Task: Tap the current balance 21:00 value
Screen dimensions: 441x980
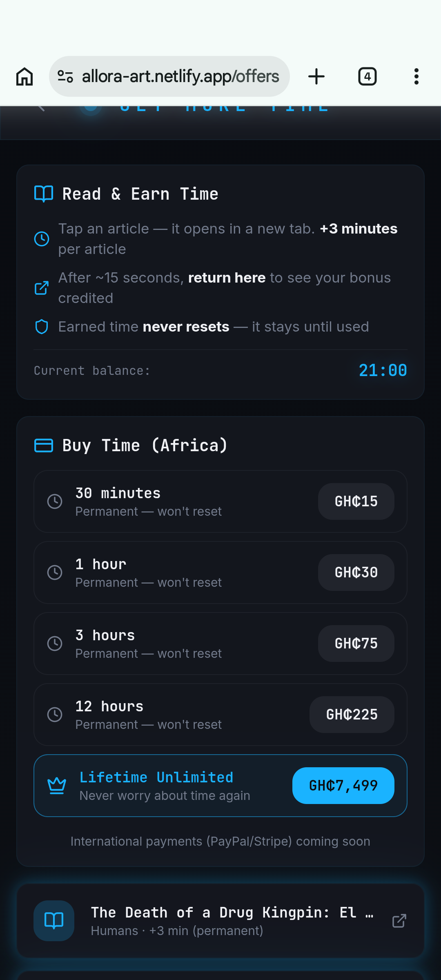Action: 383,371
